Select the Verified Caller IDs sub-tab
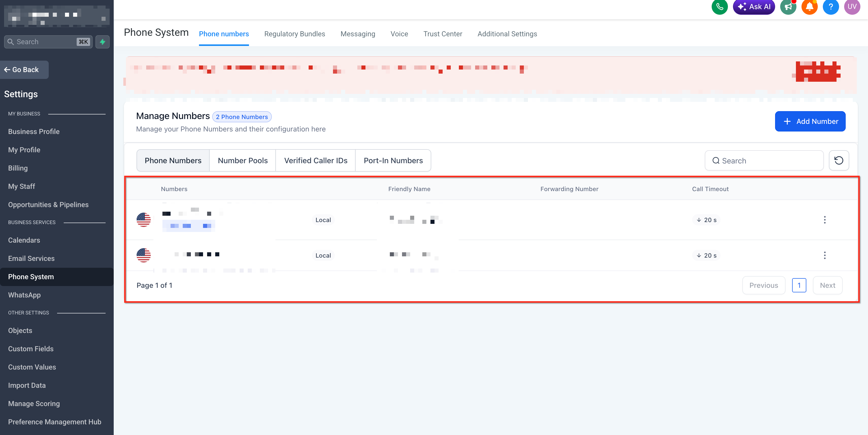The image size is (868, 435). tap(316, 161)
